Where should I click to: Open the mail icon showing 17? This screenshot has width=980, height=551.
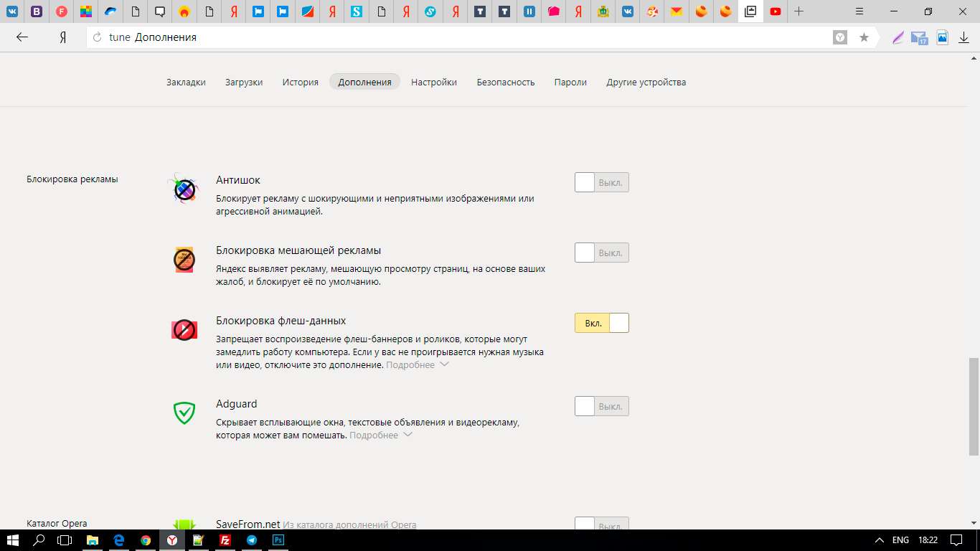(919, 38)
